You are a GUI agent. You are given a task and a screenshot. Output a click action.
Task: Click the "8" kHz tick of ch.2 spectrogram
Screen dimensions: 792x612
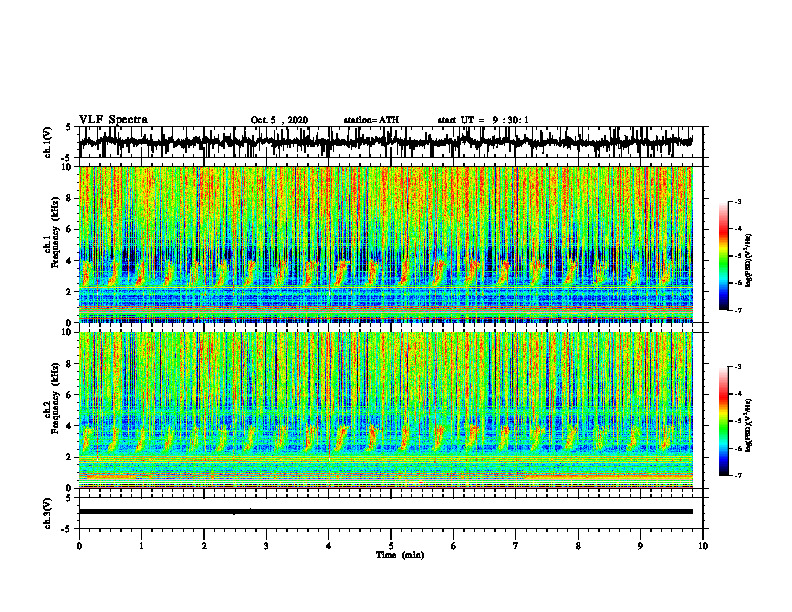[71, 364]
